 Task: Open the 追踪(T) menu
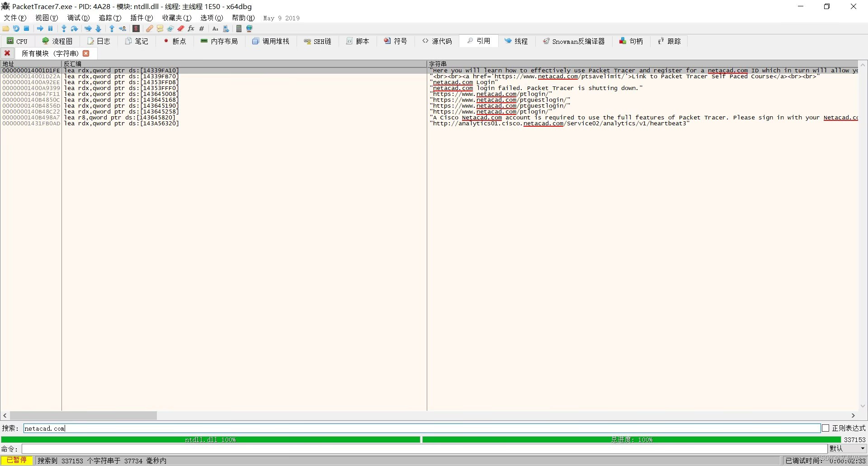[x=110, y=18]
